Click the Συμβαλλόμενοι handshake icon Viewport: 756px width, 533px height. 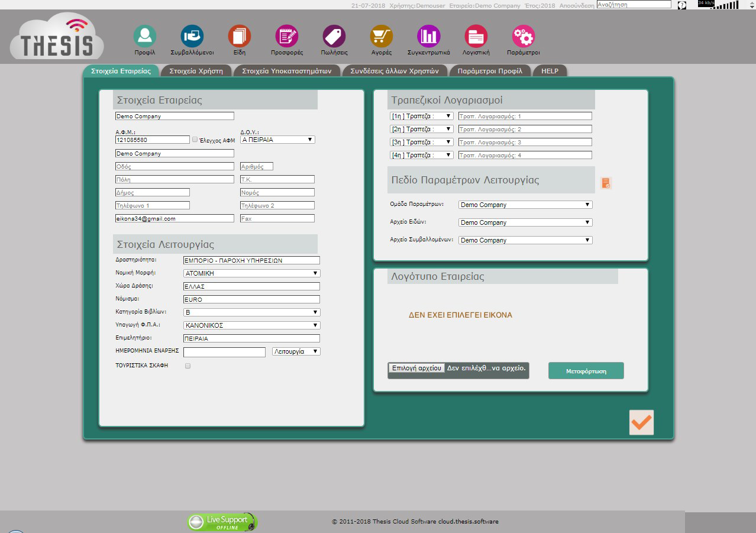(192, 37)
